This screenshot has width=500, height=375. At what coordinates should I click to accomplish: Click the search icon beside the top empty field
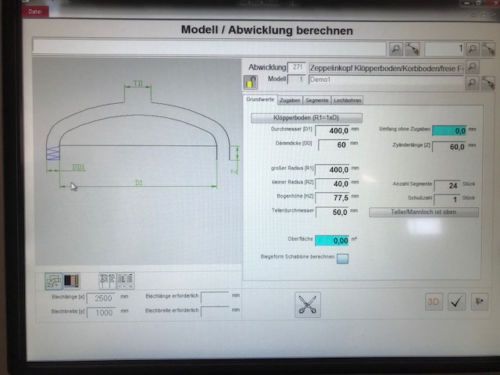click(x=395, y=49)
